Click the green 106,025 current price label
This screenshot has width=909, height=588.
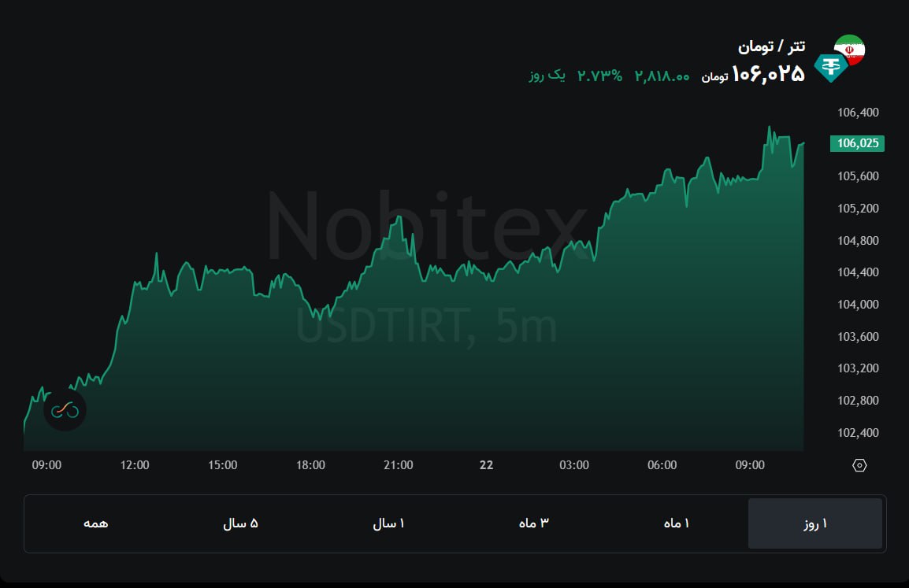coord(857,143)
